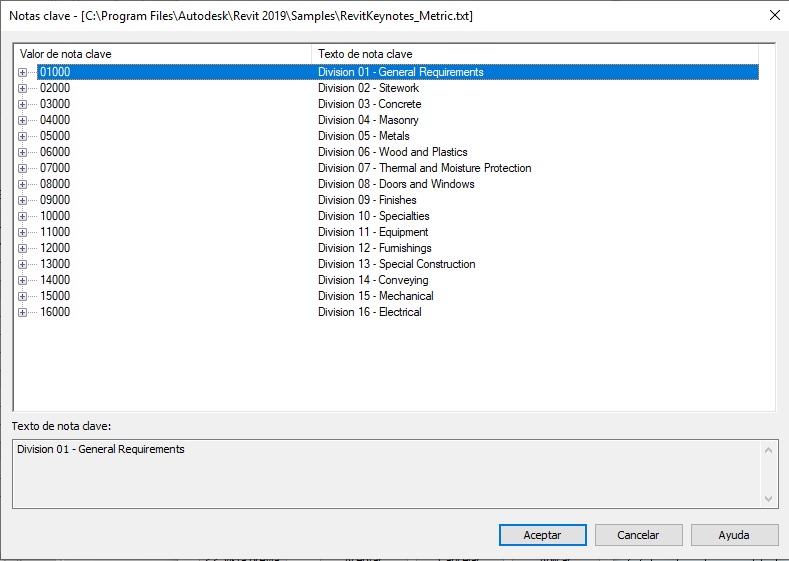Click the Aceptar button

[x=542, y=535]
